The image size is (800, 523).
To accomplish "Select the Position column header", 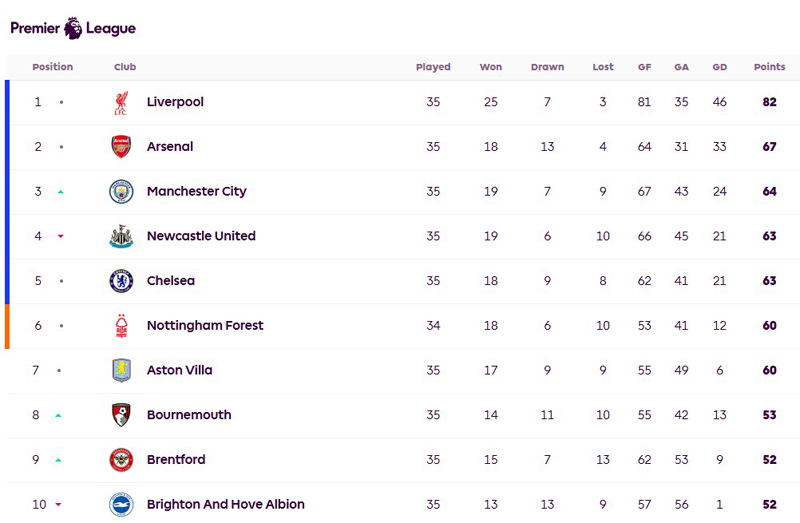I will 53,67.
